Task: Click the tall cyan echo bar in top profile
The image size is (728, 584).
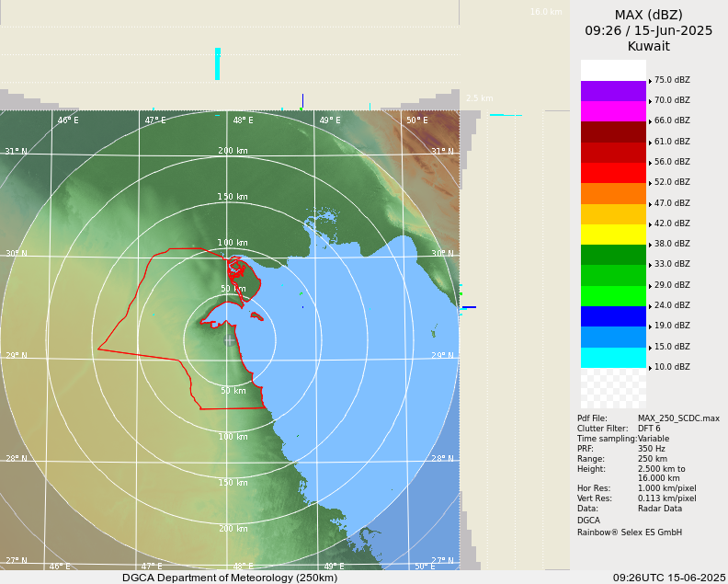Action: click(x=217, y=63)
